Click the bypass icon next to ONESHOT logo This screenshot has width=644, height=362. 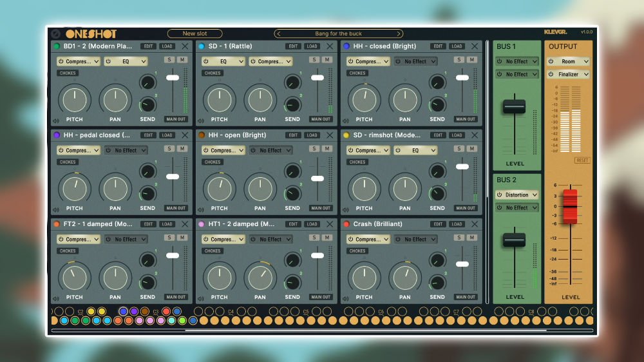(x=56, y=33)
